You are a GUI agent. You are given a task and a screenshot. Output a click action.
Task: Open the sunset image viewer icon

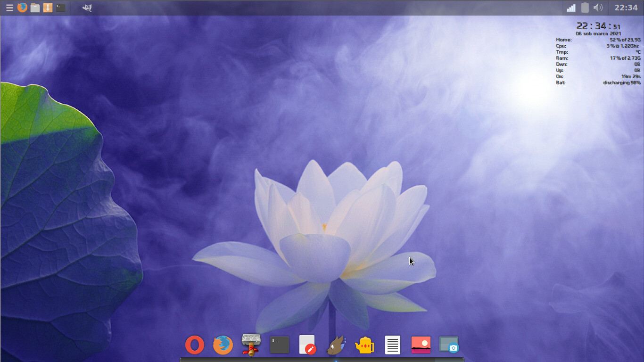(x=421, y=345)
